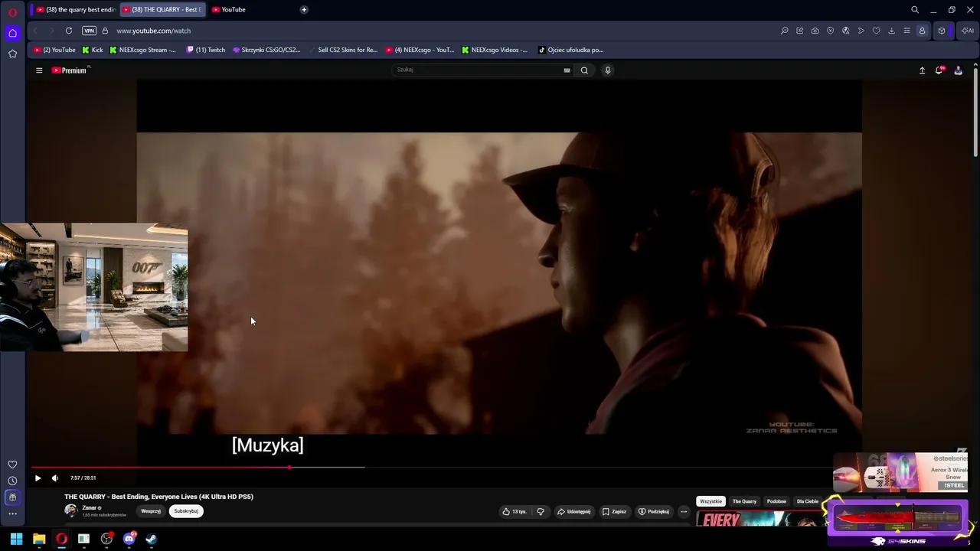Click the Wesprzyj join button
Viewport: 980px width, 551px height.
click(151, 511)
